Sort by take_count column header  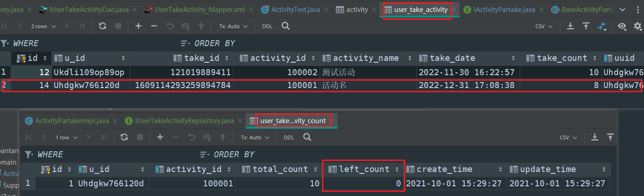(561, 58)
